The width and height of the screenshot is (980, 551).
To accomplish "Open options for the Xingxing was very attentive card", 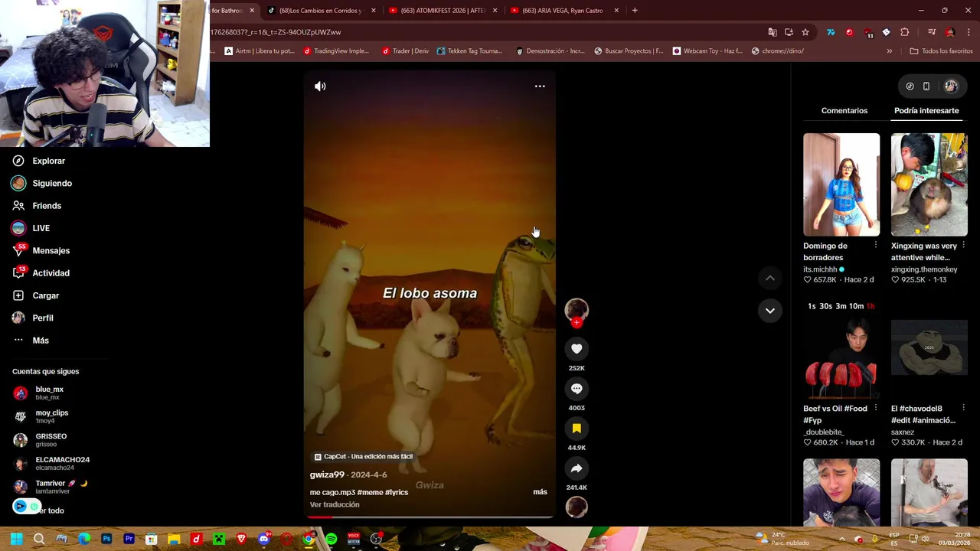I will tap(963, 246).
